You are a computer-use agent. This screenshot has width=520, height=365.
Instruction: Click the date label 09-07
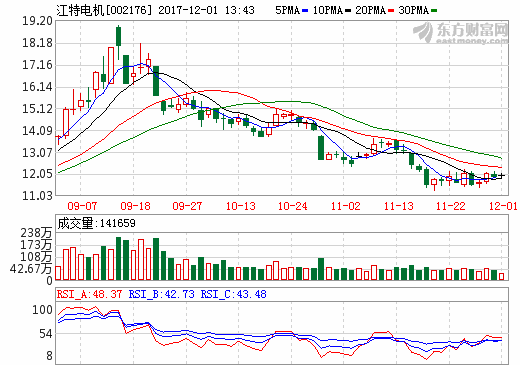pos(82,206)
